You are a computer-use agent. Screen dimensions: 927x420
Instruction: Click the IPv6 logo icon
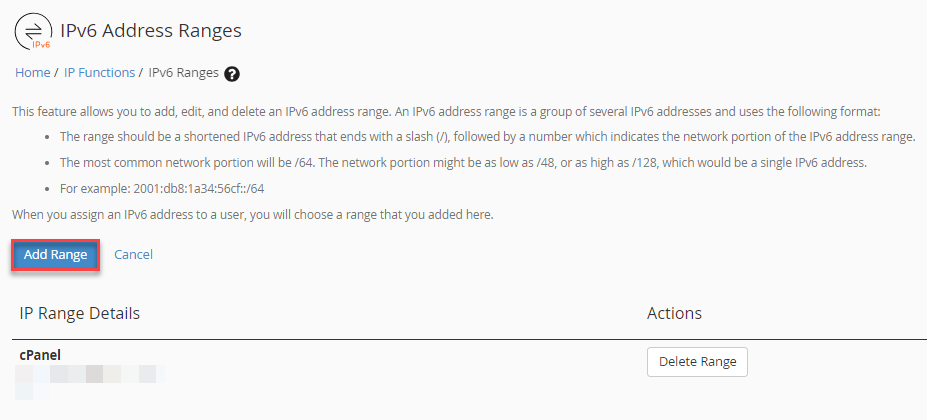34,32
